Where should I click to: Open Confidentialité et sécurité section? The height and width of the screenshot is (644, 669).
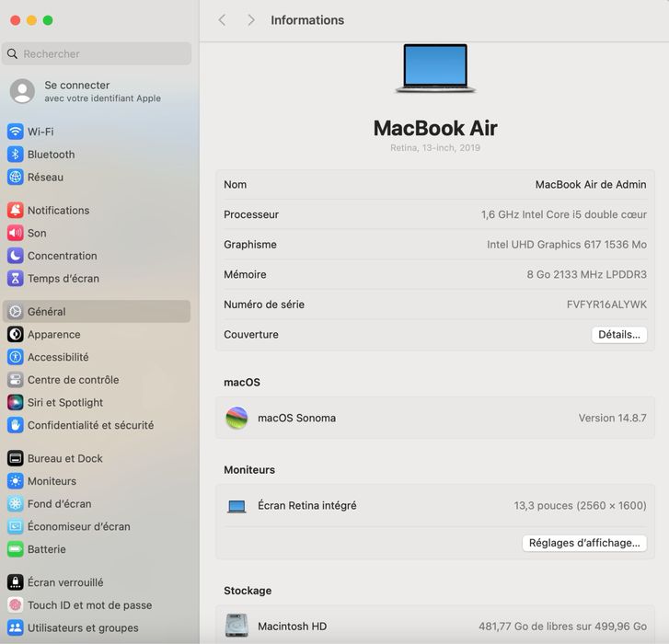(97, 425)
